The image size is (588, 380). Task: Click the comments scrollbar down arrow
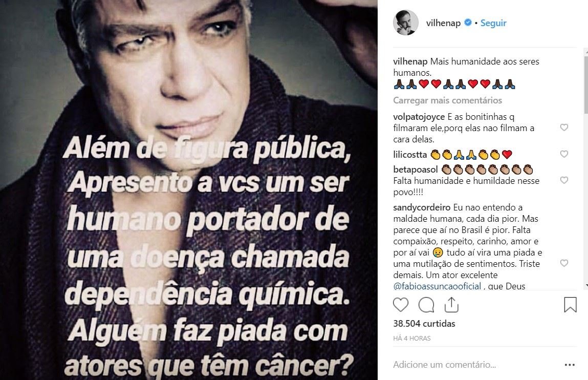(x=586, y=286)
